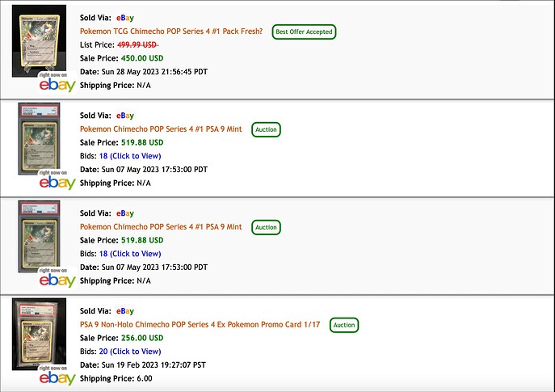Click eBay logo under third listing thumbnail
The image size is (555, 392).
coord(57,280)
